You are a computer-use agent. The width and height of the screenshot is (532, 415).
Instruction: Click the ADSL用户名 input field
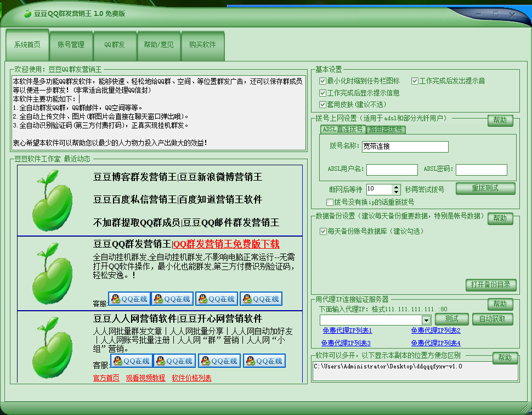(392, 170)
